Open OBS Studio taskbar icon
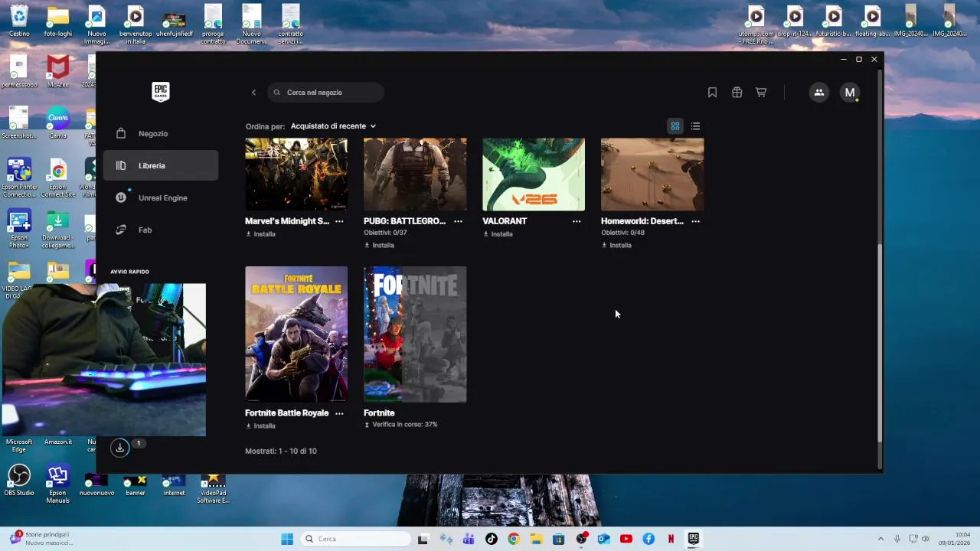 [x=582, y=539]
